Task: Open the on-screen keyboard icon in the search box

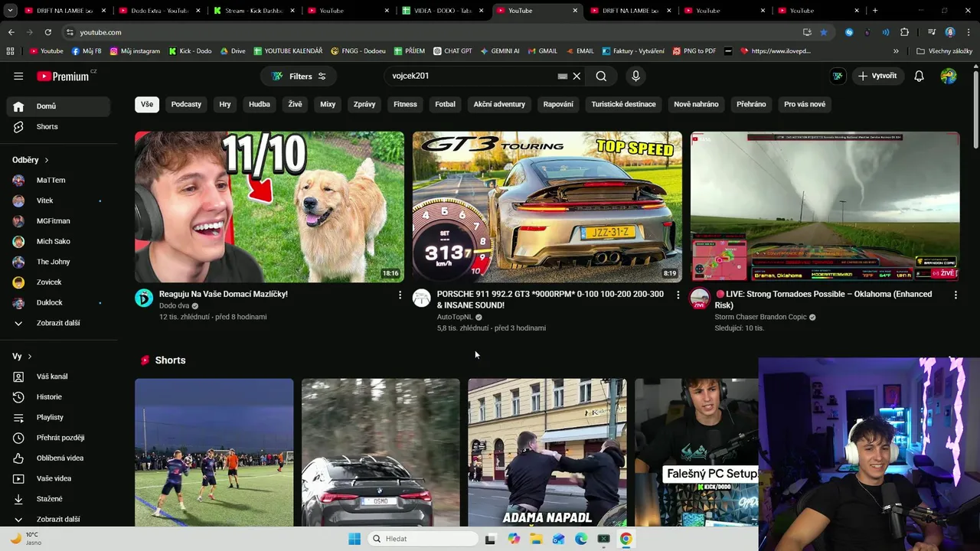Action: pos(563,76)
